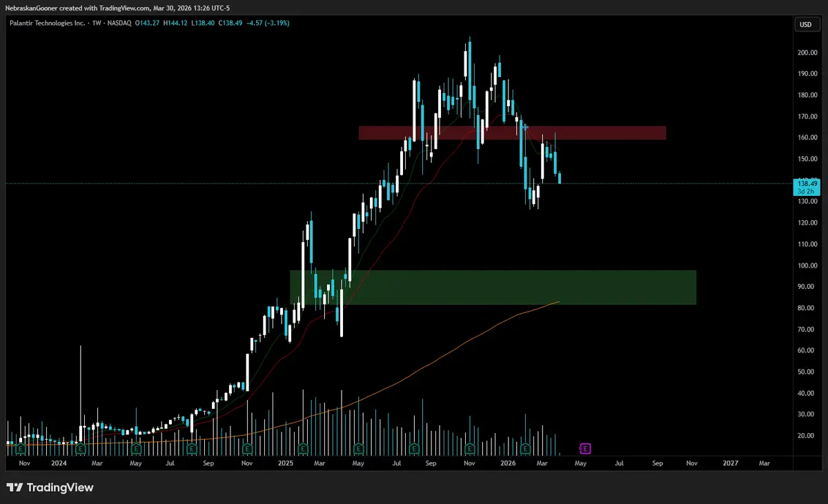Click the 80.00 price axis label

tap(807, 308)
